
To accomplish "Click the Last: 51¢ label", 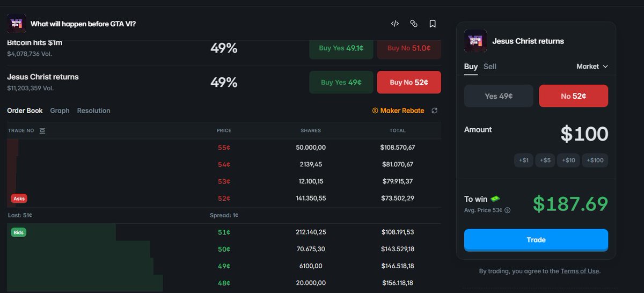I will coord(20,215).
